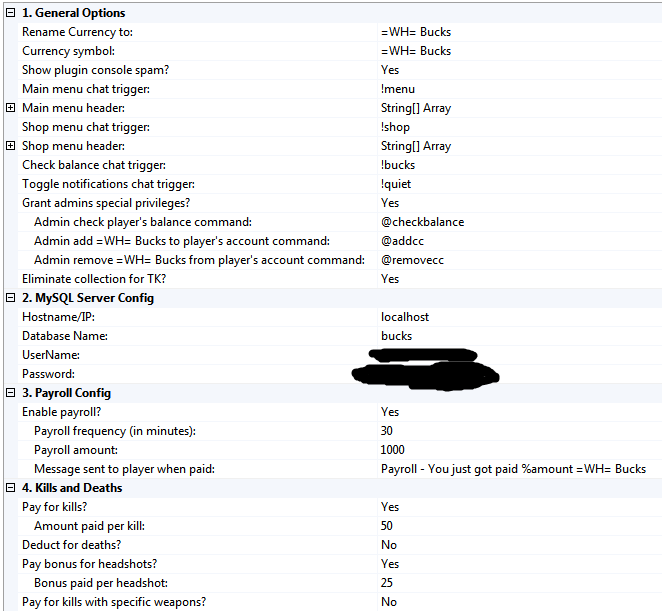
Task: Collapse the 3. Payroll Config section
Action: pos(10,393)
